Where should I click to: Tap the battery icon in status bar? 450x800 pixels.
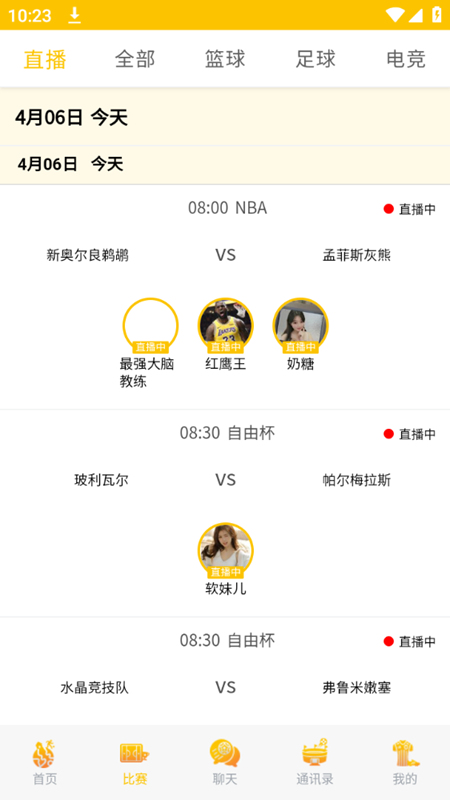437,15
